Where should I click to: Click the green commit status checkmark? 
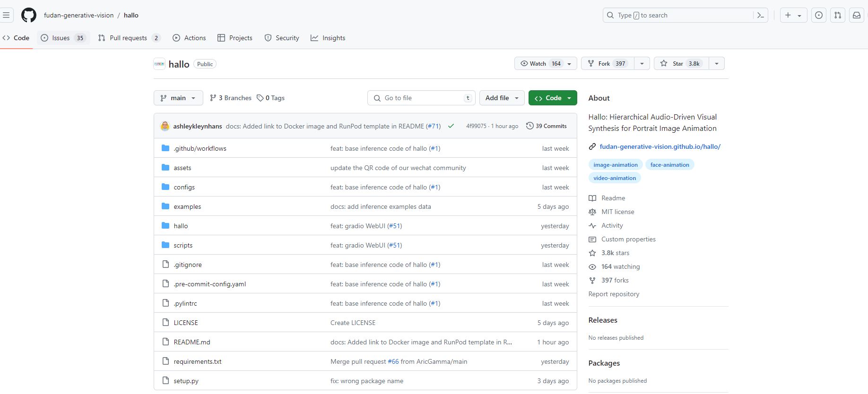(451, 126)
